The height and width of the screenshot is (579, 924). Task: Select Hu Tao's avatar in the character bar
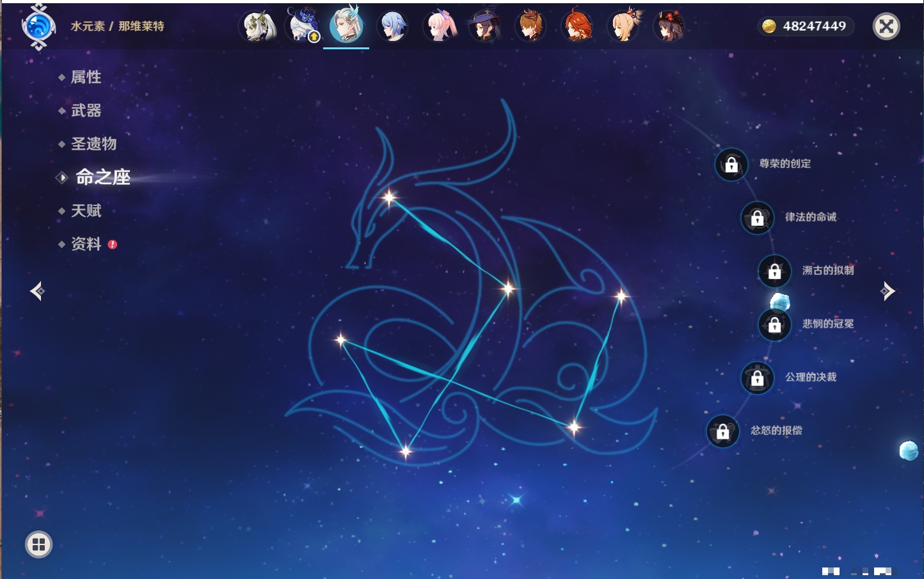669,27
